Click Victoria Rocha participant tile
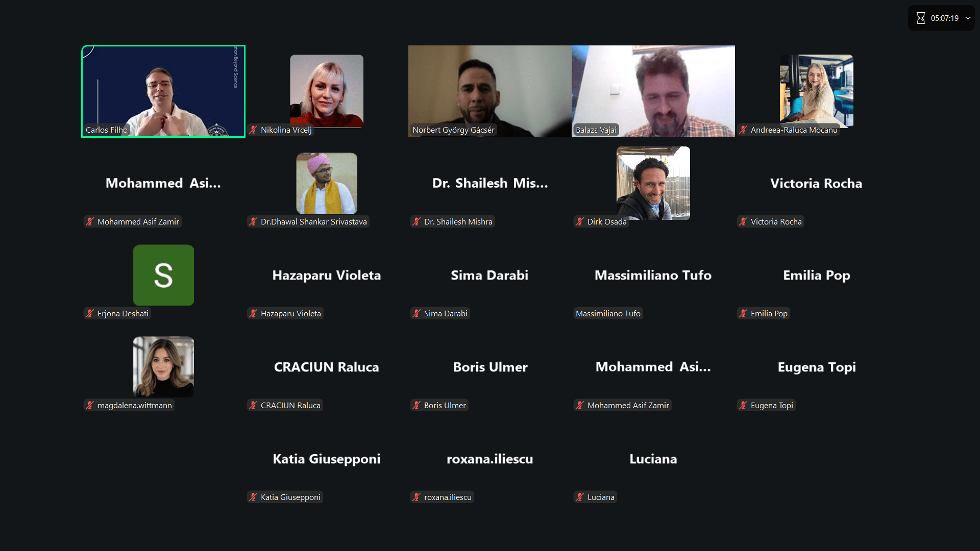980x551 pixels. click(x=817, y=183)
